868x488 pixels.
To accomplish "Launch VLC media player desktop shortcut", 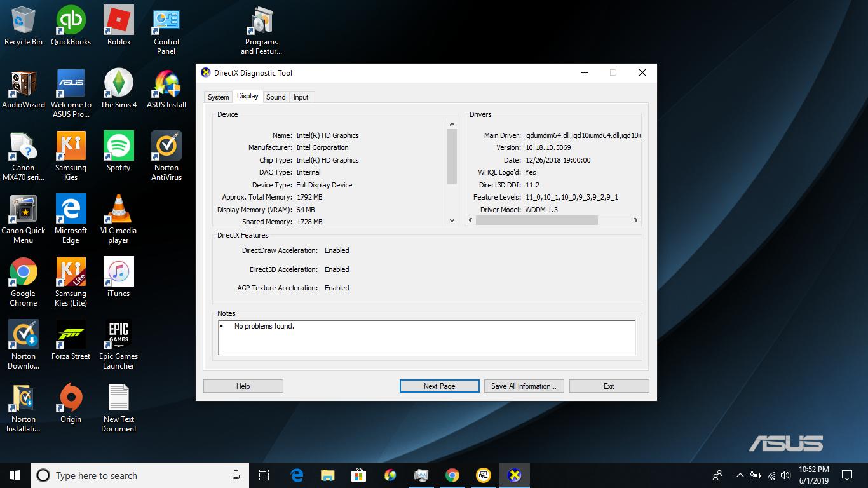I will pyautogui.click(x=119, y=219).
